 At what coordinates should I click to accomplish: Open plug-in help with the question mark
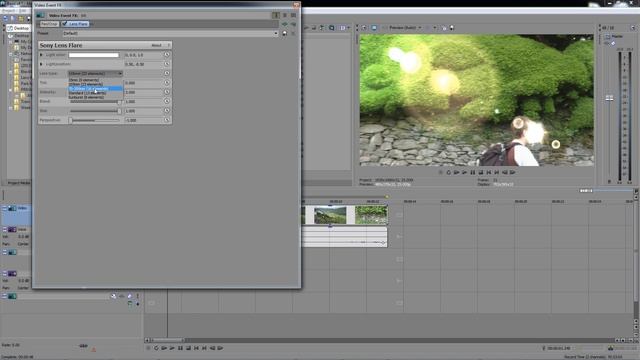[168, 45]
